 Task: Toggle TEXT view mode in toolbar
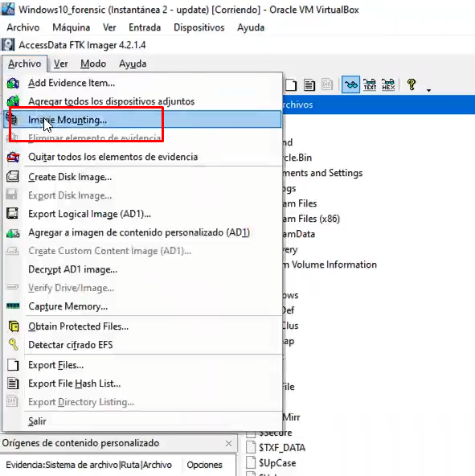[370, 84]
